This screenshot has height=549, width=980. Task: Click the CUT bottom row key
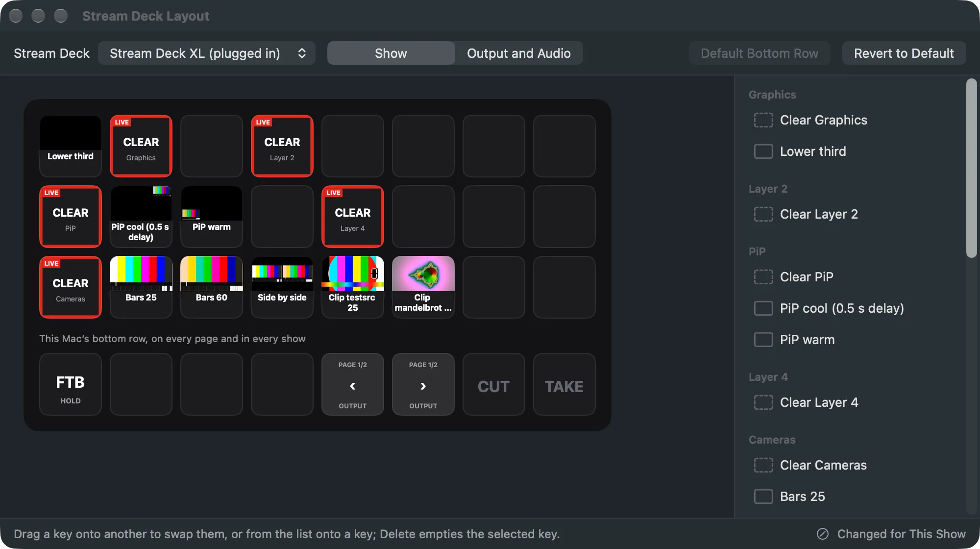tap(494, 384)
